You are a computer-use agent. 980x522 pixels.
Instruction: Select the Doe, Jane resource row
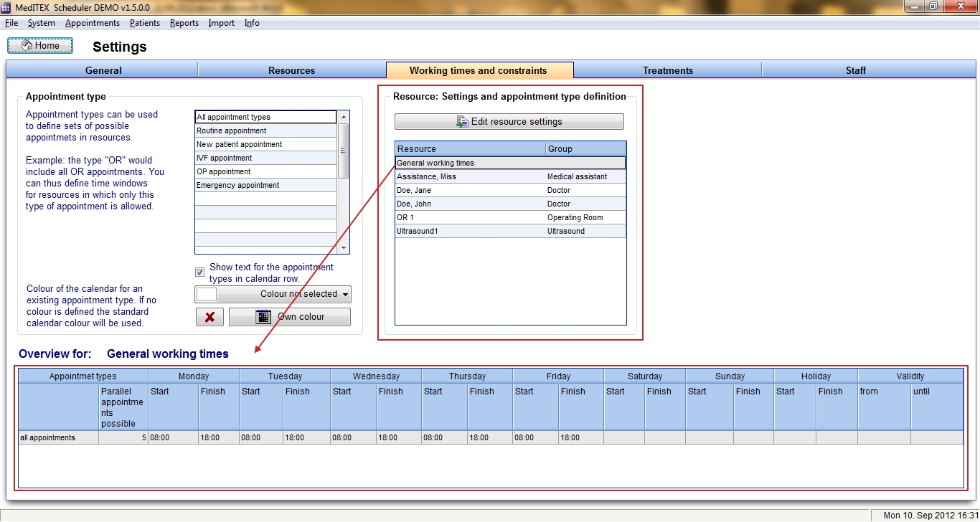(510, 190)
